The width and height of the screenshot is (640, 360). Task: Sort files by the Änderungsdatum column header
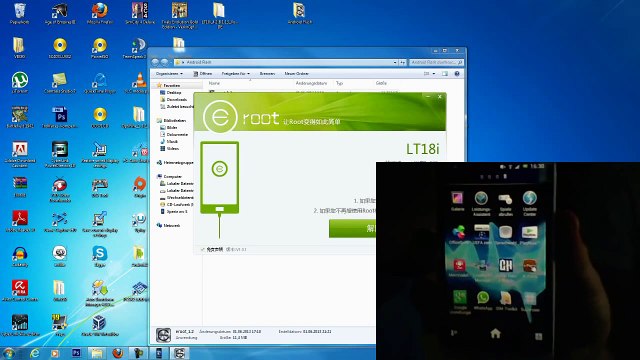(311, 83)
